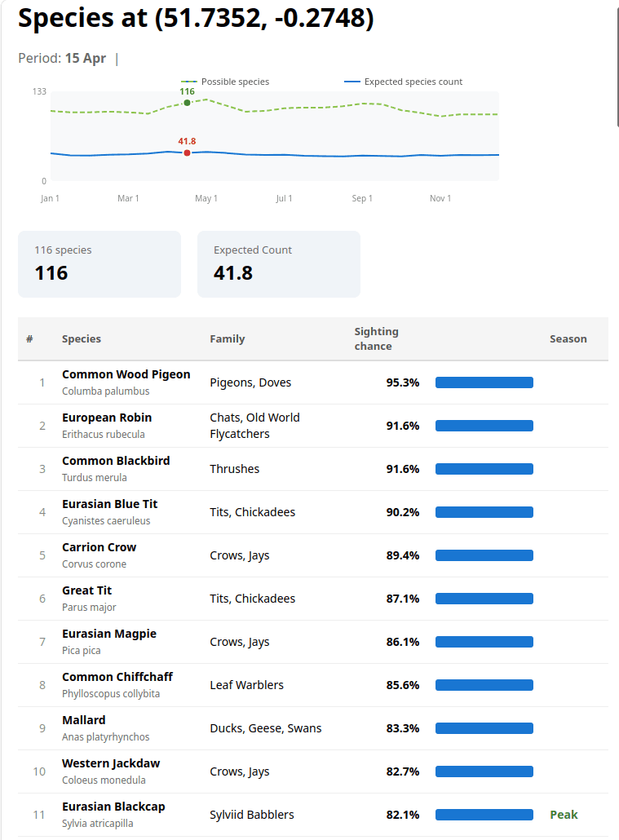Click the # column header
619x840 pixels.
(x=29, y=339)
